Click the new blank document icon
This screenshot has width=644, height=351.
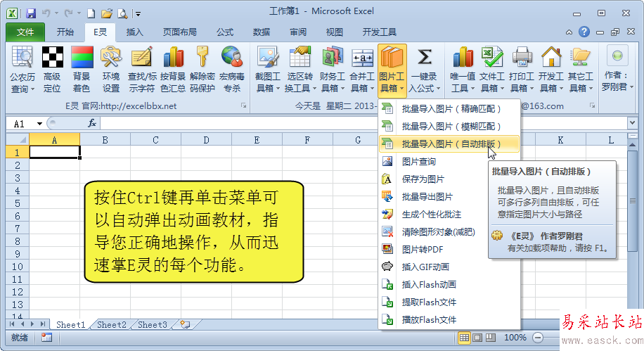pos(91,13)
